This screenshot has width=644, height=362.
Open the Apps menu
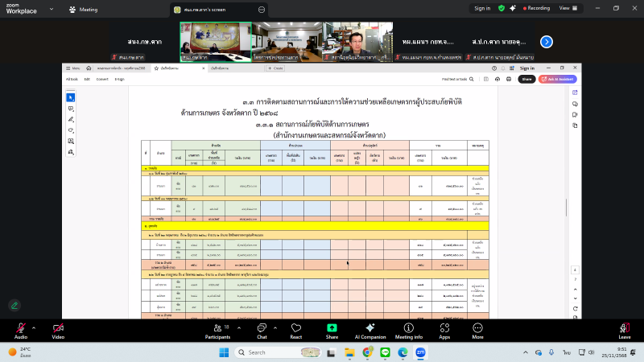click(444, 328)
